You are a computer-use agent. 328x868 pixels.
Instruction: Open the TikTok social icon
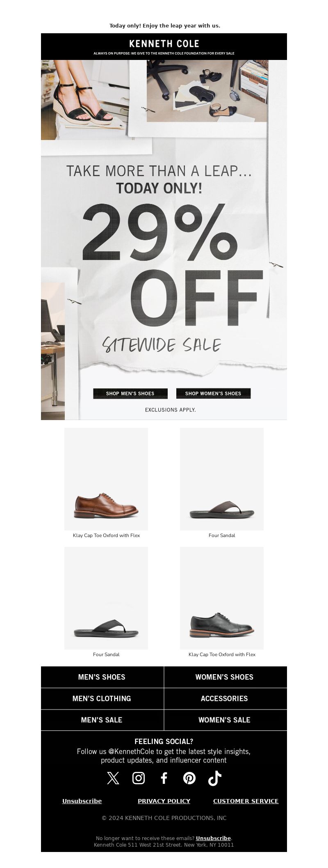[215, 778]
